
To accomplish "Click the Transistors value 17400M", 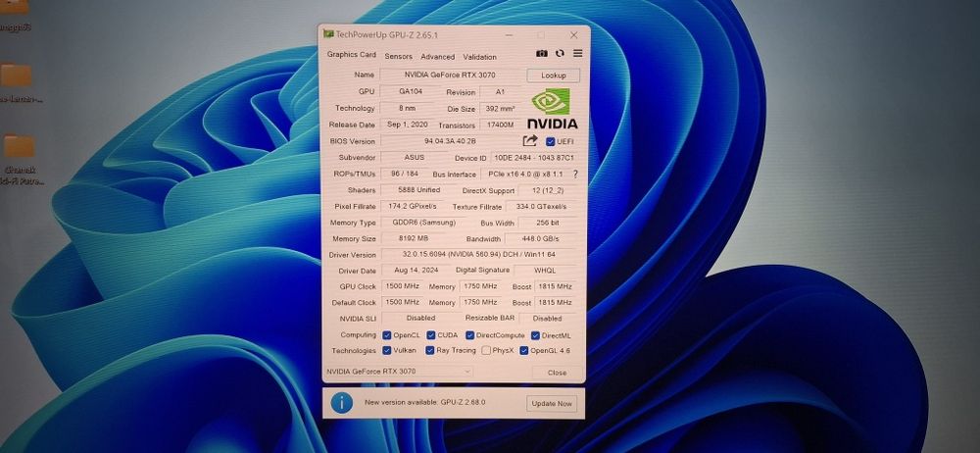I will pyautogui.click(x=502, y=126).
